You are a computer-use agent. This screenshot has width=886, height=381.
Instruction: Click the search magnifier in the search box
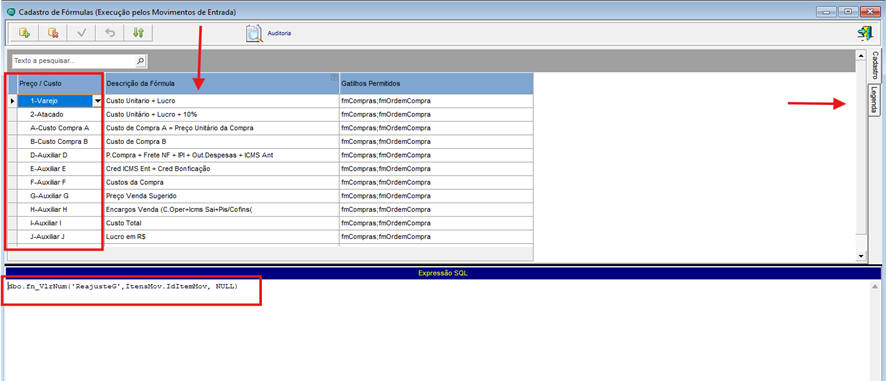click(x=140, y=60)
